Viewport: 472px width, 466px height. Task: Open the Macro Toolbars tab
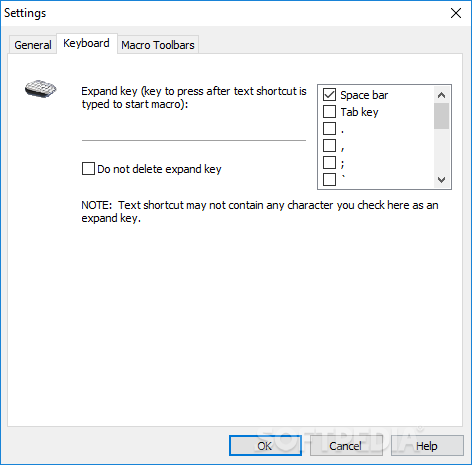tap(158, 45)
